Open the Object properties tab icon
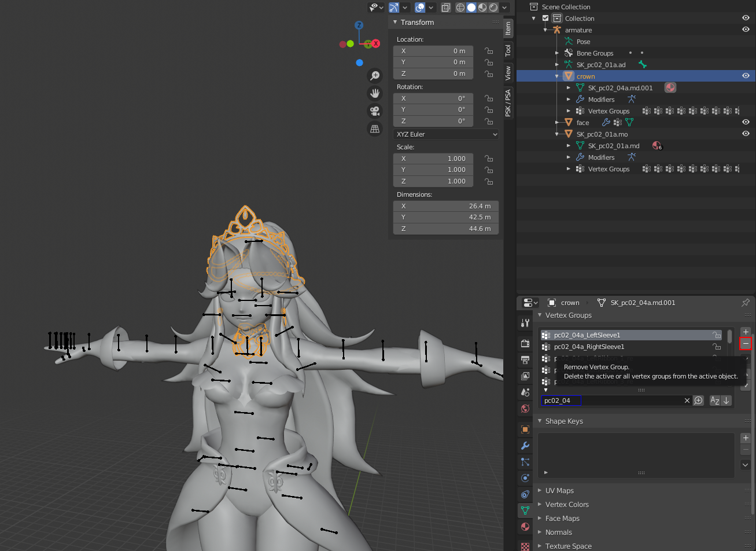This screenshot has width=756, height=551. pyautogui.click(x=525, y=429)
